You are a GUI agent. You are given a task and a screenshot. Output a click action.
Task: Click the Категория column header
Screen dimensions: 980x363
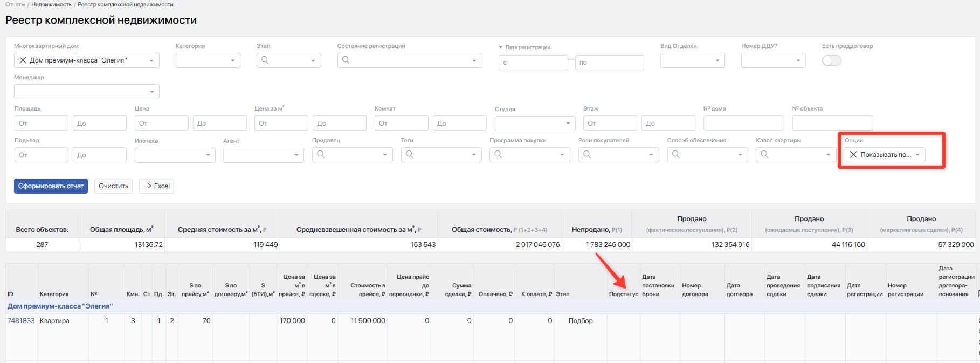point(54,294)
